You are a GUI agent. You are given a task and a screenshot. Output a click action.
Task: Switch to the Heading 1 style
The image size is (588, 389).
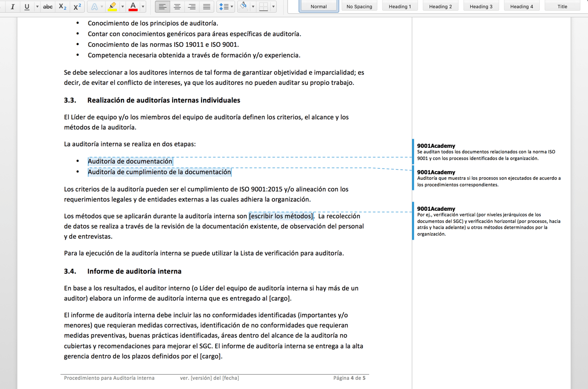[x=400, y=7]
